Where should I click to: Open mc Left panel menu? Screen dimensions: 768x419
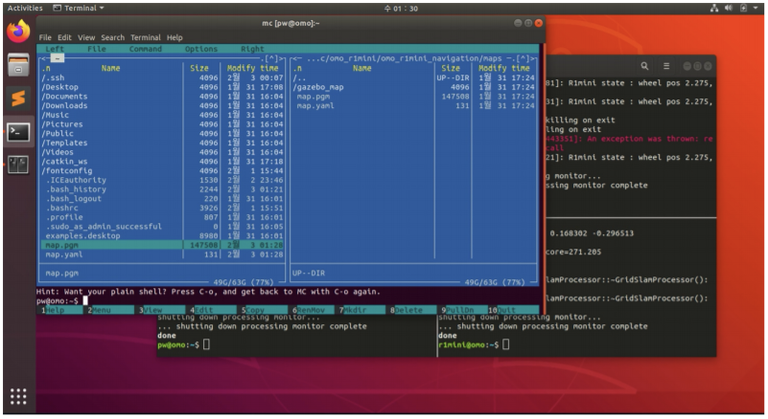54,49
